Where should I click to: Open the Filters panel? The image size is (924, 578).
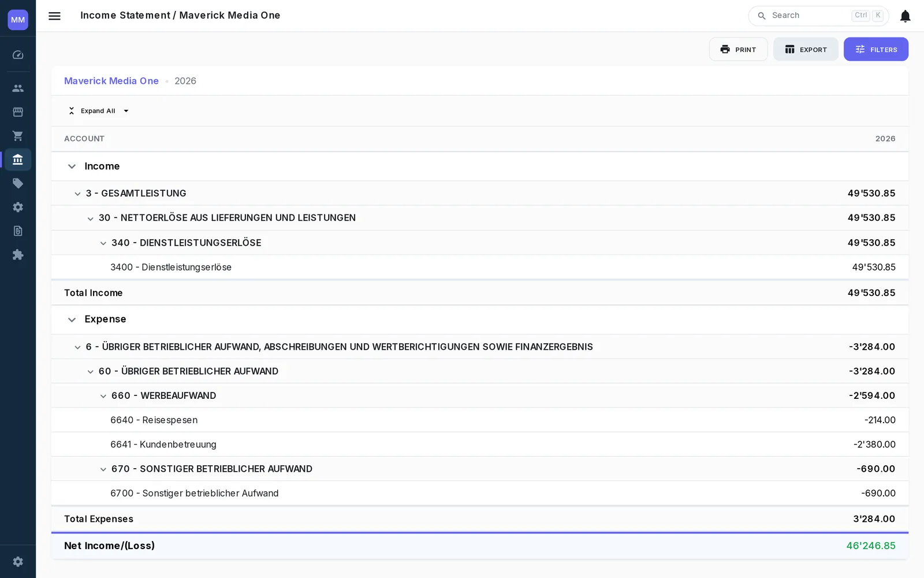875,49
